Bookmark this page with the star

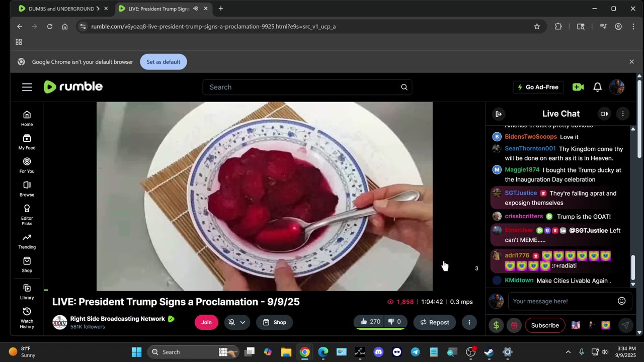tap(537, 26)
